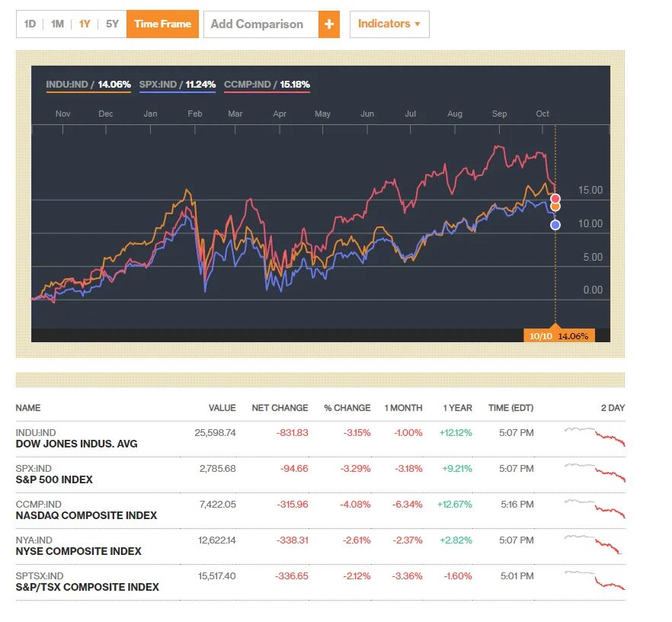The height and width of the screenshot is (622, 672).
Task: Click the SPTSX:IND ticker in table
Action: click(40, 576)
